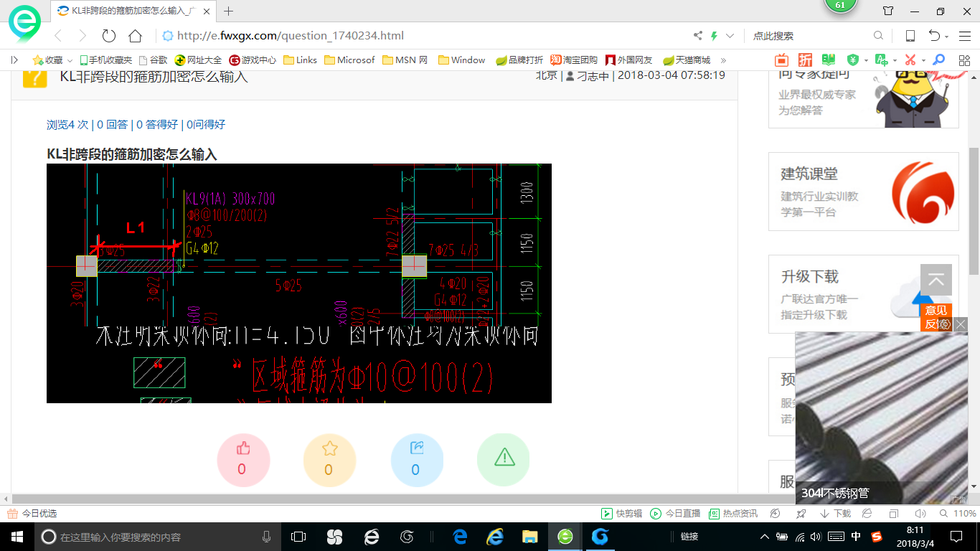Go forward to the next page

[x=82, y=36]
